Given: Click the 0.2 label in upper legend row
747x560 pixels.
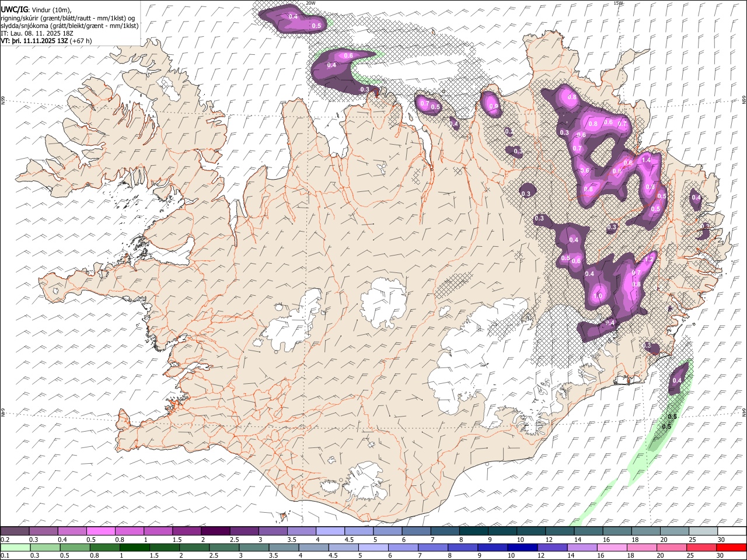Looking at the screenshot, I should coord(5,540).
